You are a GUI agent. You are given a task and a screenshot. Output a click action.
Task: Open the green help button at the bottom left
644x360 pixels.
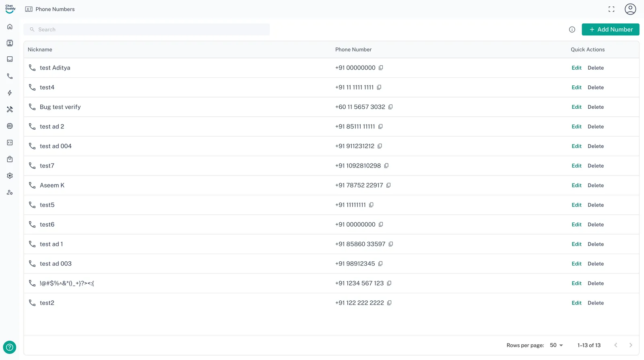tap(10, 347)
